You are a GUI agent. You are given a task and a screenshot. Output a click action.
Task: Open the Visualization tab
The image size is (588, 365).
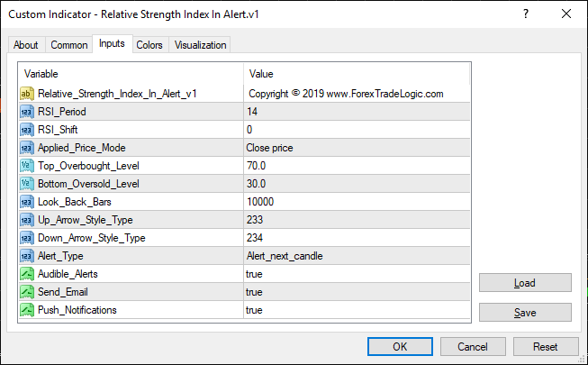tap(201, 45)
